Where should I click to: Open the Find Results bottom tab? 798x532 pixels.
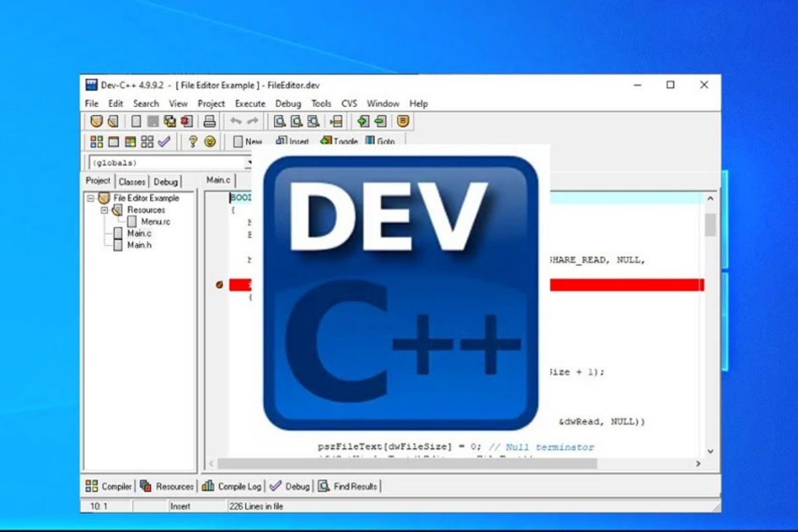(x=348, y=487)
